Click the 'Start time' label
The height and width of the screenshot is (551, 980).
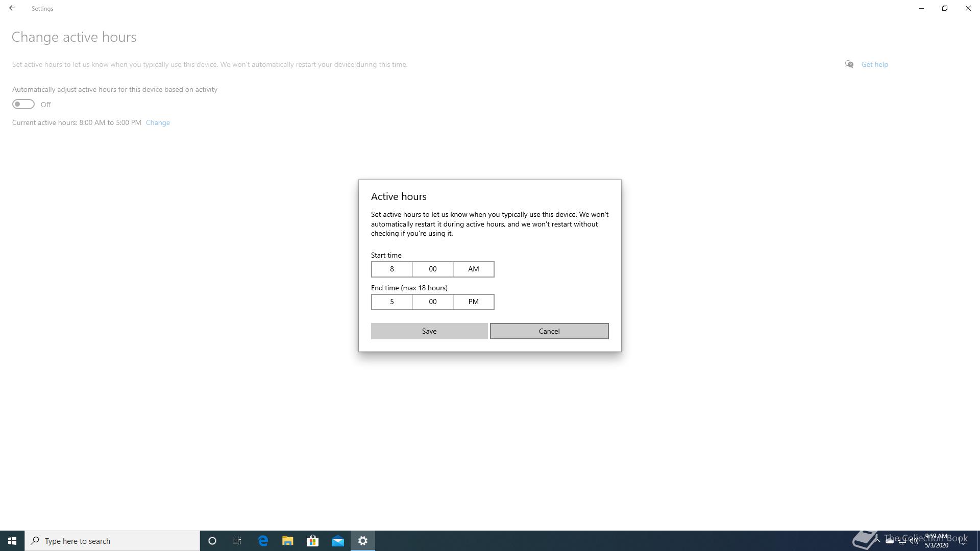pyautogui.click(x=386, y=255)
